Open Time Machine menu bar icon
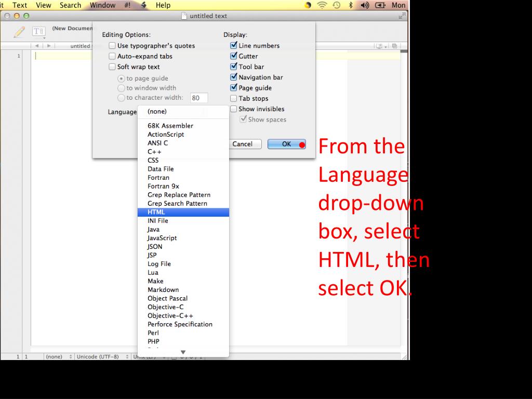This screenshot has width=532, height=399. click(337, 5)
